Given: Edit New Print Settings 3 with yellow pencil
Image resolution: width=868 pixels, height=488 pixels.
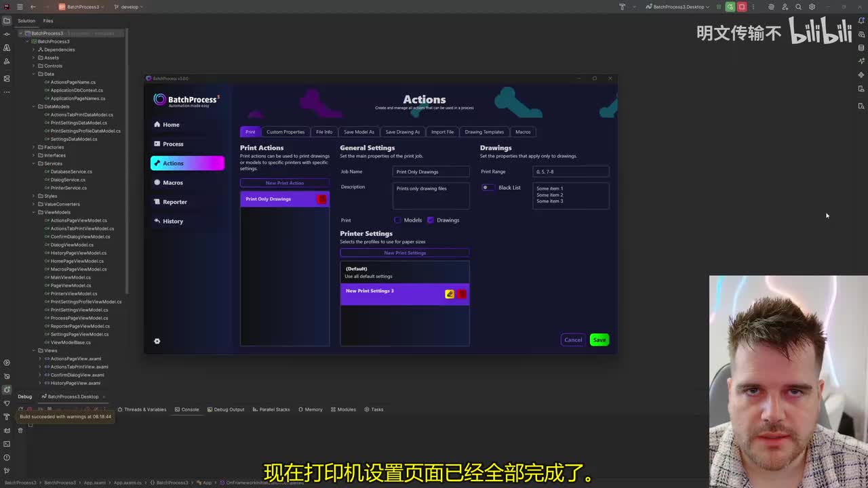Looking at the screenshot, I should click(450, 294).
